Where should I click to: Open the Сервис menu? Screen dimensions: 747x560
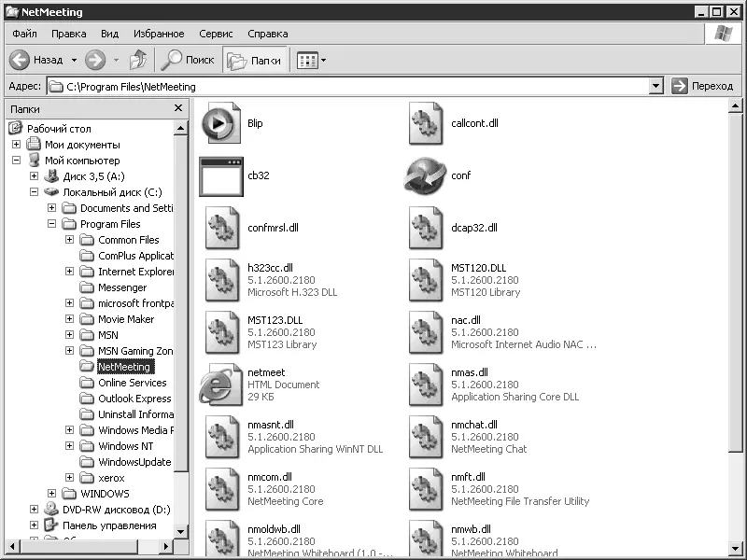216,34
